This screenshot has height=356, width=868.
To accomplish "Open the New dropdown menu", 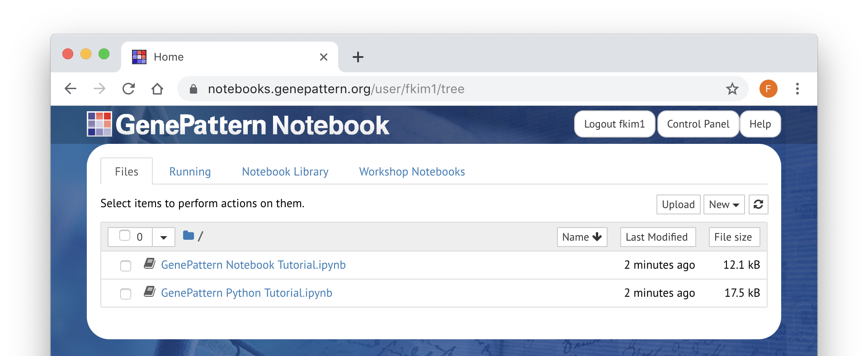I will pyautogui.click(x=724, y=204).
